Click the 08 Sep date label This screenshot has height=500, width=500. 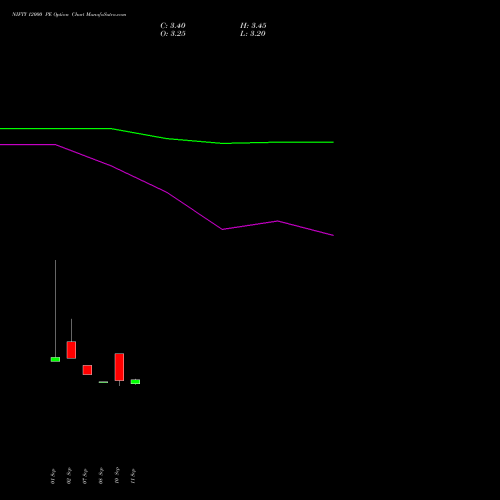[x=101, y=476]
